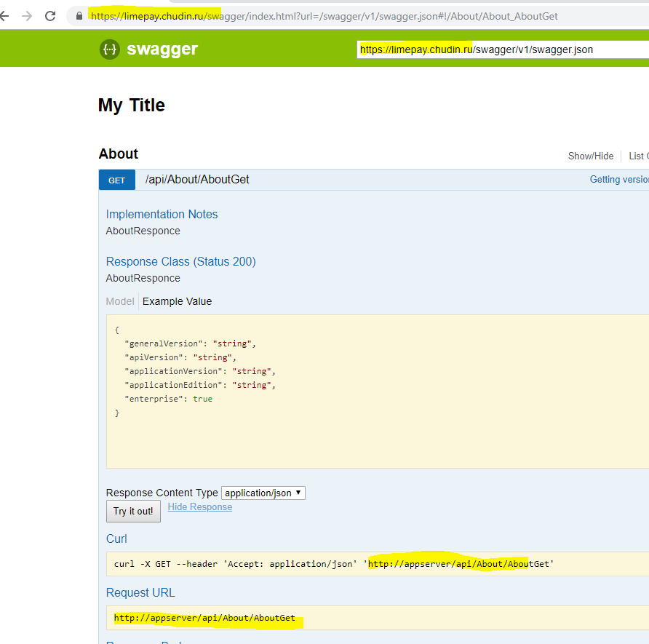Click the padlock icon in the address bar
The width and height of the screenshot is (649, 644).
78,15
